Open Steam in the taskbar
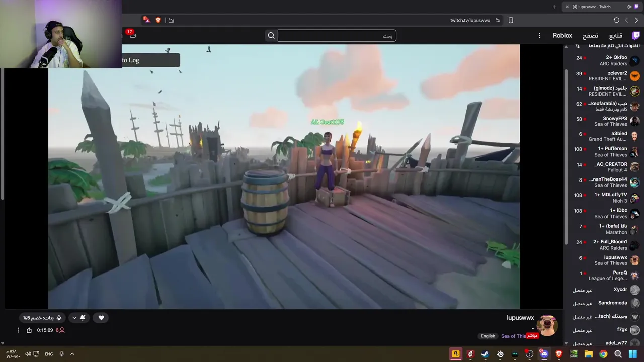The image size is (644, 362). [485, 354]
